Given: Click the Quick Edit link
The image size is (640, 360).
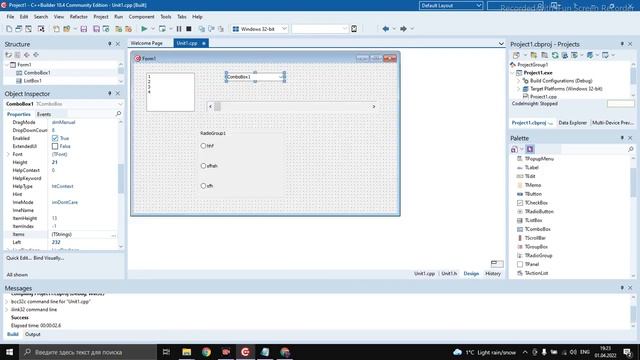Looking at the screenshot, I should coord(19,258).
